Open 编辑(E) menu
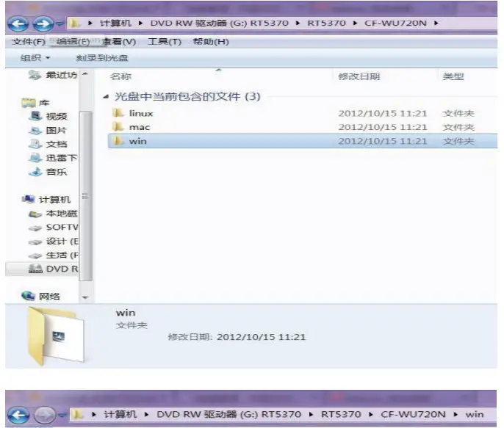This screenshot has width=504, height=428. click(73, 41)
